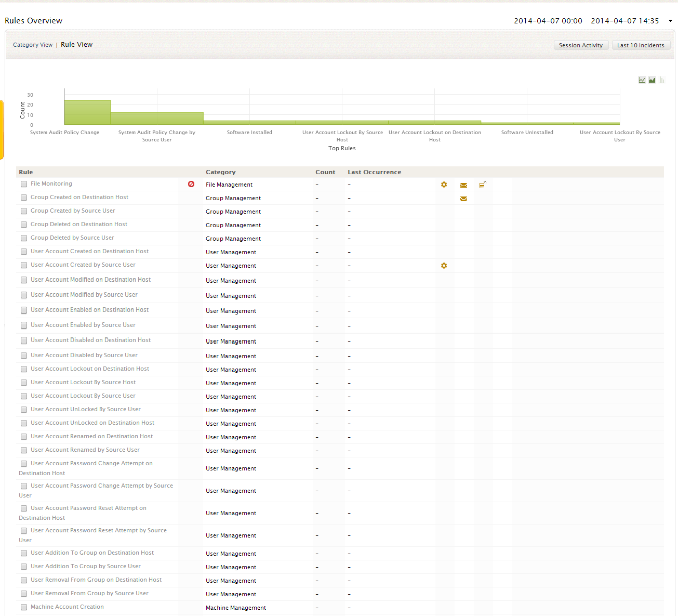This screenshot has height=616, width=678.
Task: Open User Account Renamed by Source User rule
Action: [85, 450]
